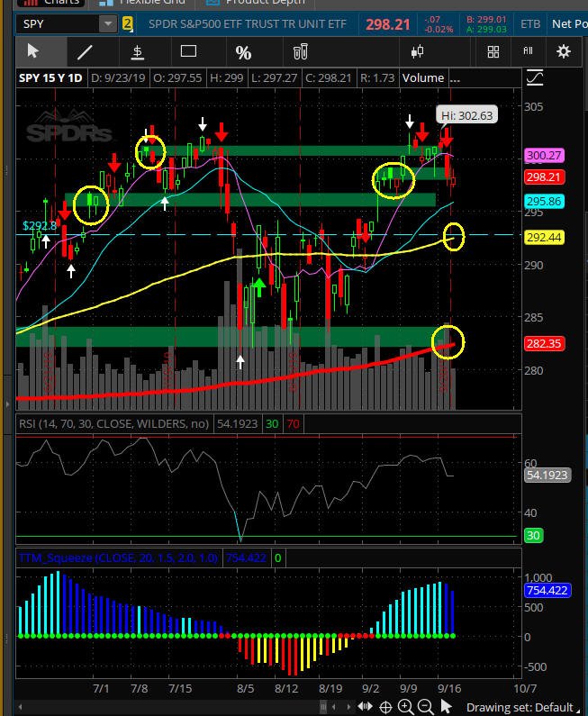Expand the '...' overflow in chart info bar
This screenshot has width=588, height=716.
pyautogui.click(x=455, y=78)
